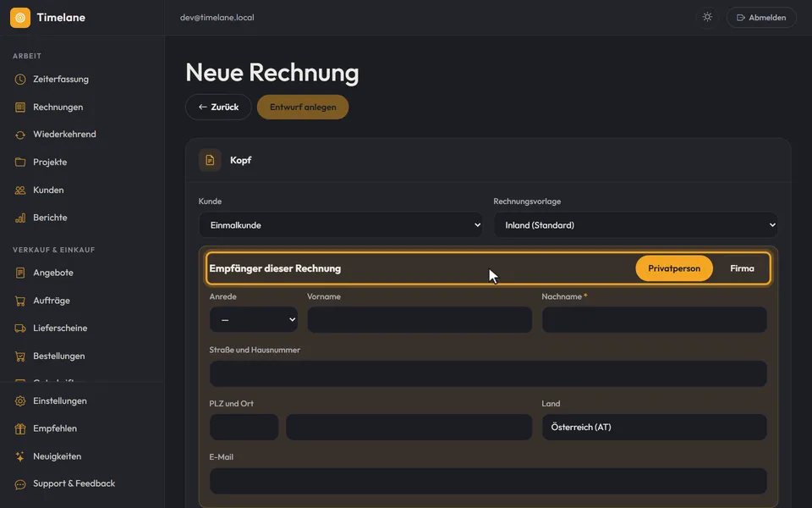The height and width of the screenshot is (508, 812).
Task: Toggle the light/dark theme sun button
Action: [x=707, y=17]
